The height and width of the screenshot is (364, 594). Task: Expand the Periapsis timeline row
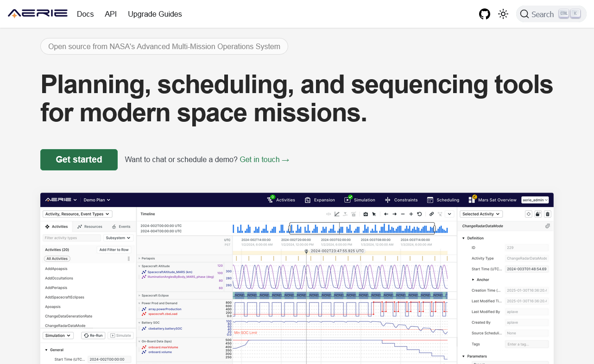pos(139,258)
